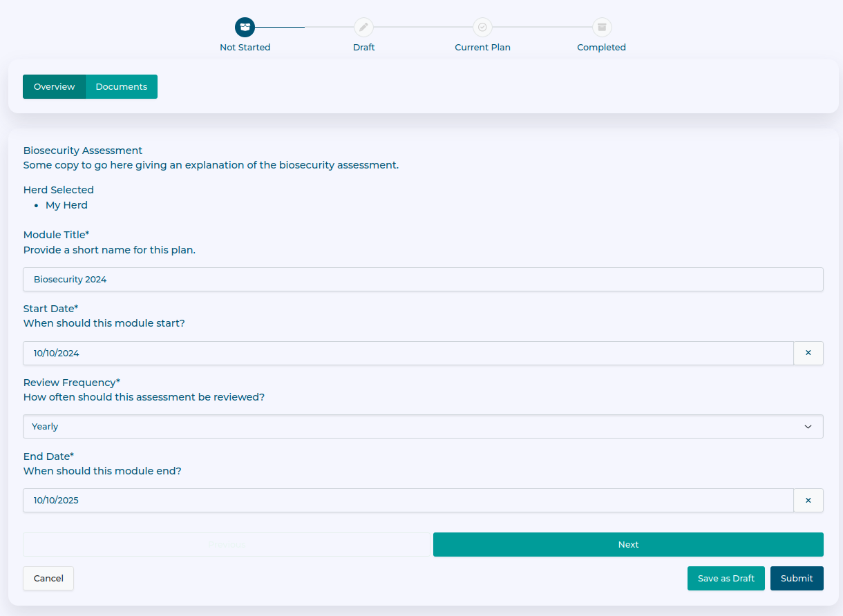Click the Completed archive step icon
This screenshot has width=843, height=616.
point(601,27)
